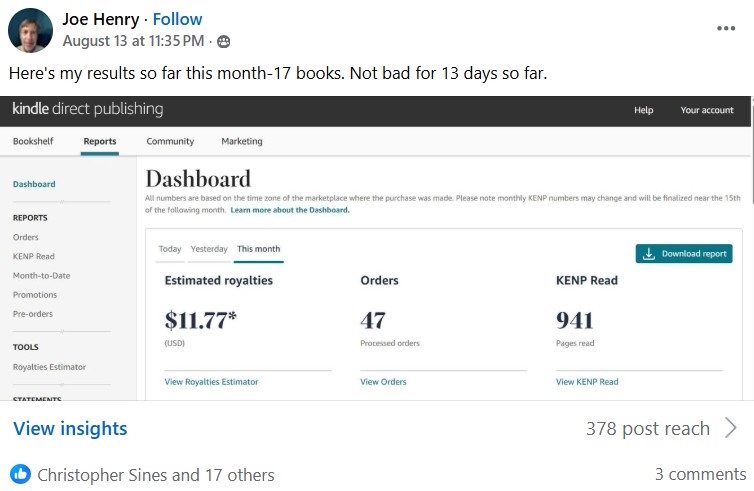Click the post timestamp August 13
Screen dimensions: 754x491
tap(134, 42)
